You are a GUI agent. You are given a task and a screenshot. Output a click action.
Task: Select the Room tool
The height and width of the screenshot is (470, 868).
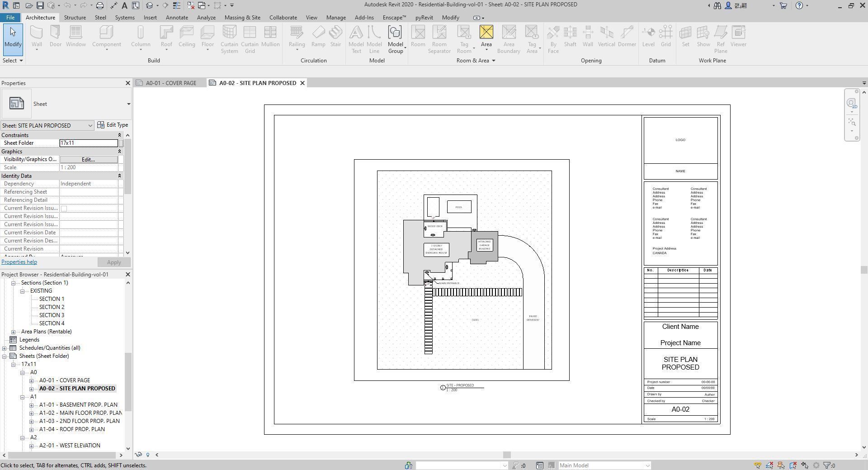418,36
